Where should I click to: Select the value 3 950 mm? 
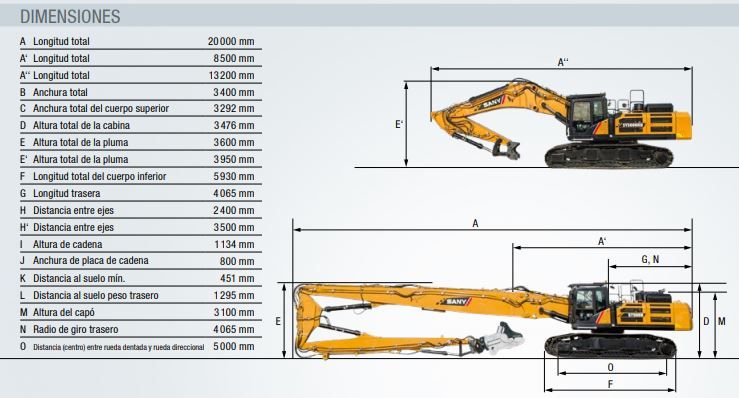point(234,159)
